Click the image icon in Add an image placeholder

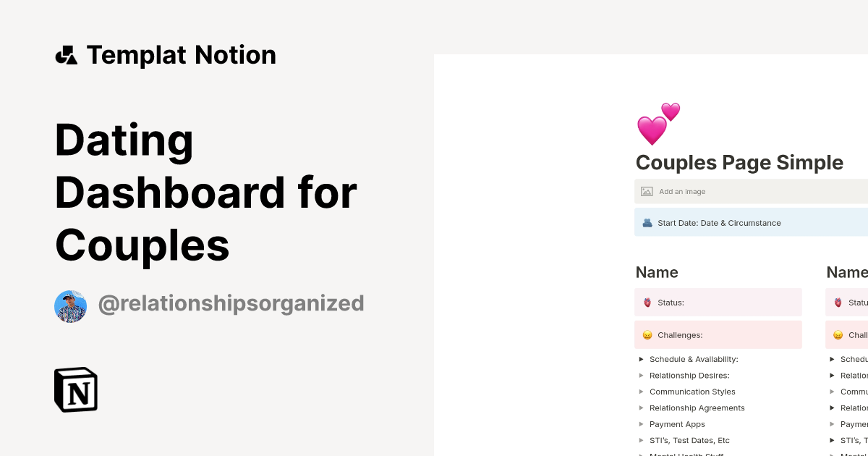pos(647,191)
